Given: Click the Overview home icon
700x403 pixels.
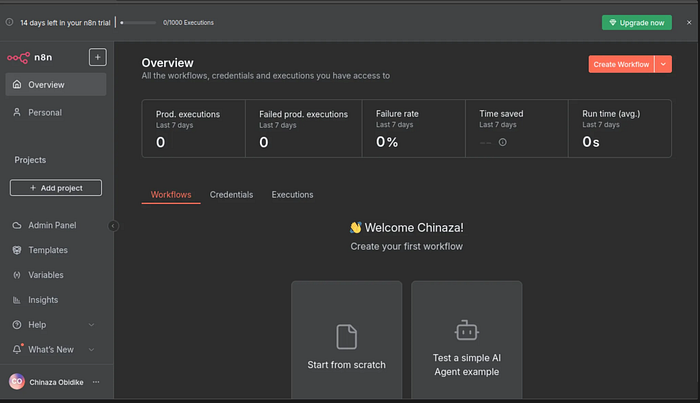Looking at the screenshot, I should 17,84.
